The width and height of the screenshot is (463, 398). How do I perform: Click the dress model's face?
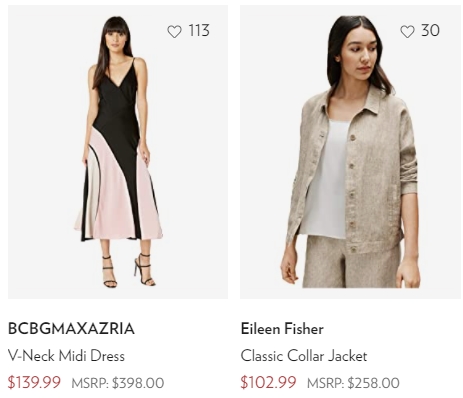coord(117,39)
